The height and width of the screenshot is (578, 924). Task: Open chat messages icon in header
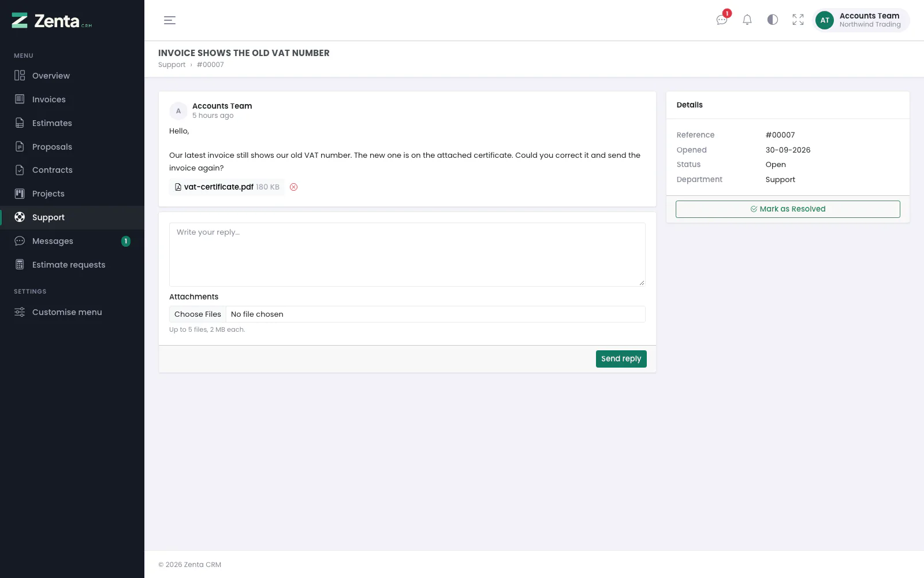pos(722,20)
